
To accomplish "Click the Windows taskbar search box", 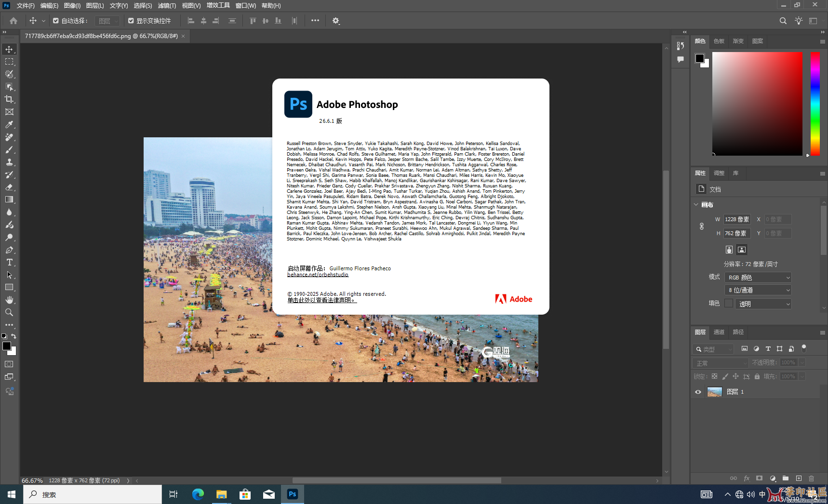I will [93, 494].
